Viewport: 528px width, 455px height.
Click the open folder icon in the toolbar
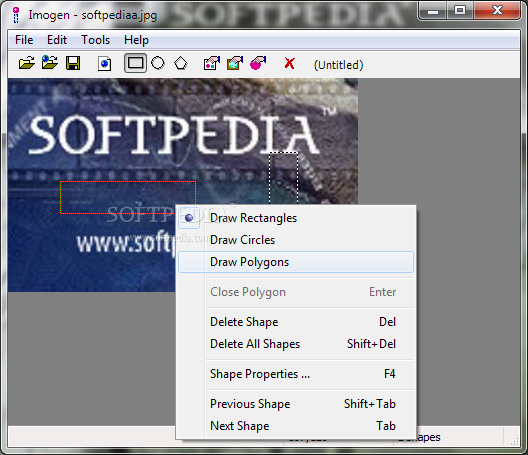pos(27,63)
